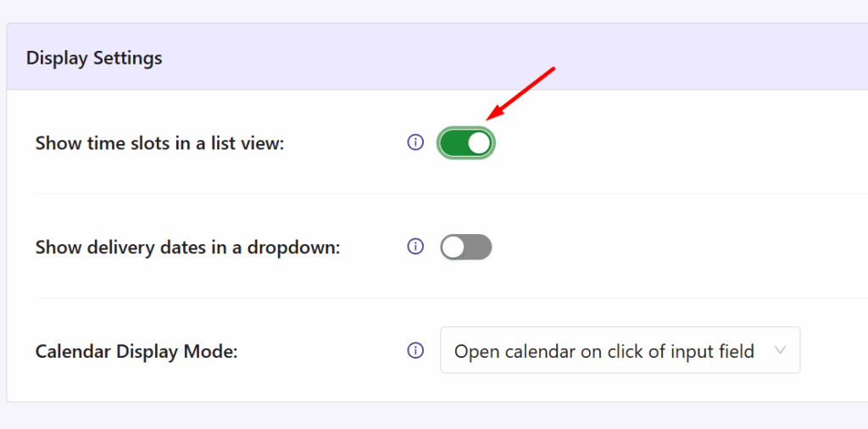Select 'Open calendar on click of input field' text
The image size is (868, 429).
coord(604,351)
